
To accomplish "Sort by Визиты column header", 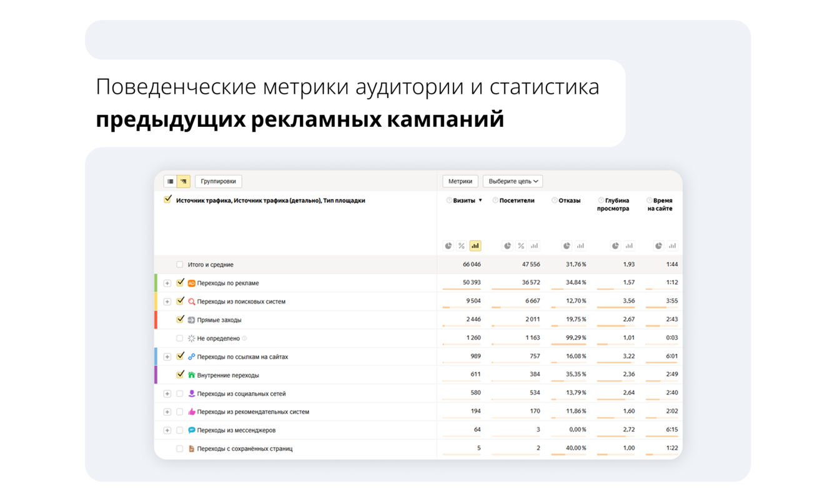I will point(464,200).
